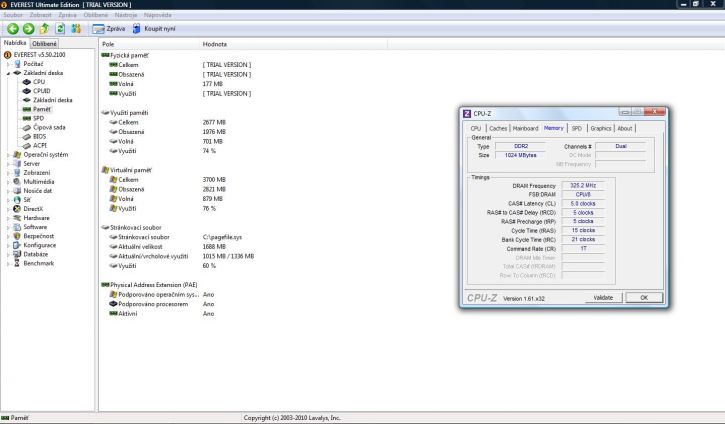Open the Soubor menu
725x424 pixels.
coord(13,15)
